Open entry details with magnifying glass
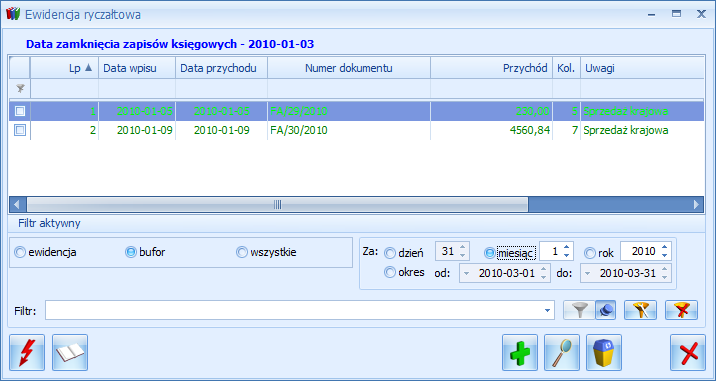The height and width of the screenshot is (381, 716). pyautogui.click(x=562, y=352)
